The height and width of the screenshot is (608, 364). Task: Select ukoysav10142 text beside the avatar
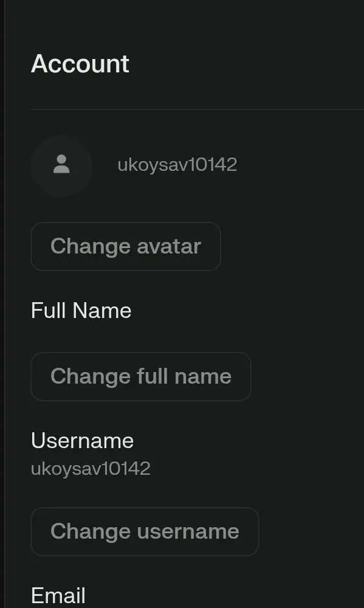coord(177,165)
